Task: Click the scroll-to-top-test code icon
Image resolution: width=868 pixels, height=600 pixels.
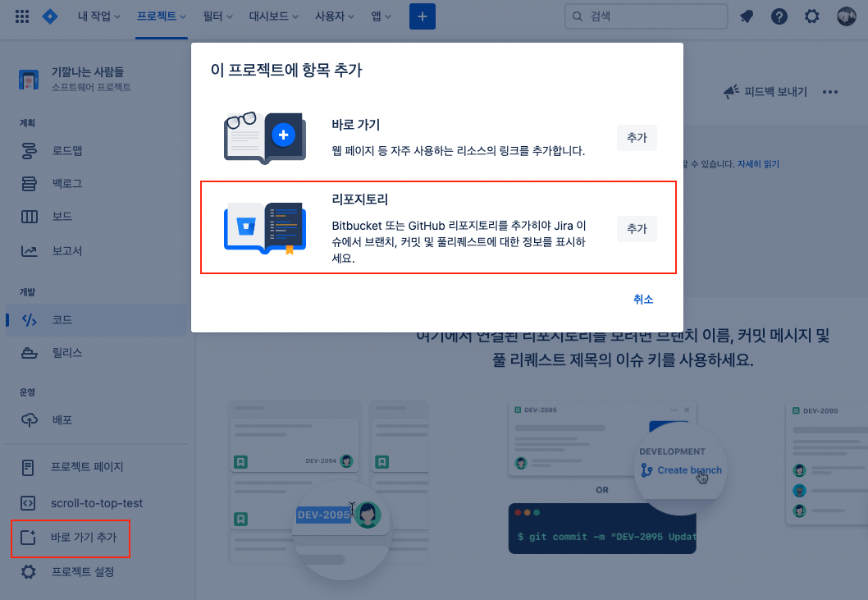Action: point(28,503)
